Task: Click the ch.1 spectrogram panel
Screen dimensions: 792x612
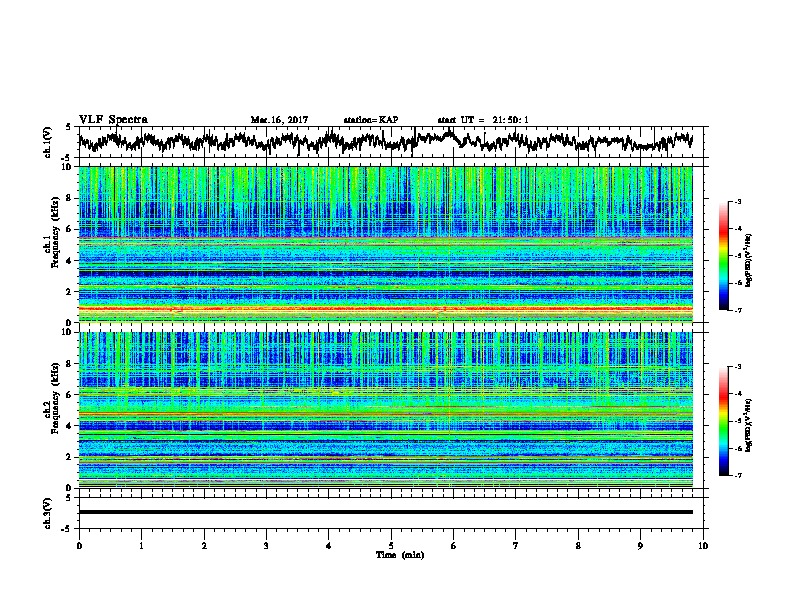Action: tap(386, 244)
